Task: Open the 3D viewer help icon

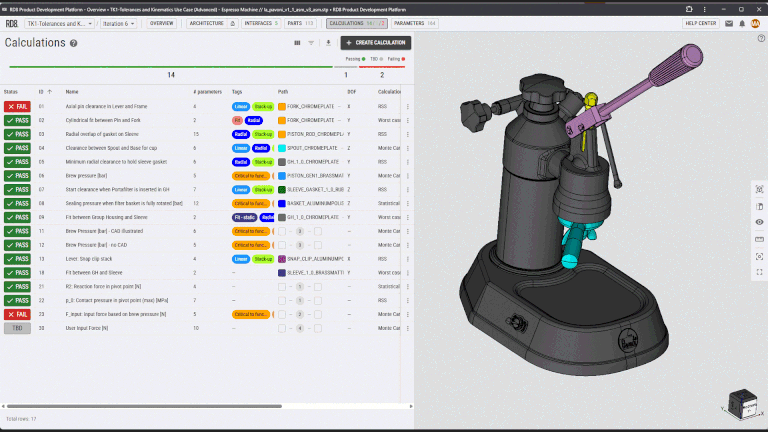Action: [761, 38]
